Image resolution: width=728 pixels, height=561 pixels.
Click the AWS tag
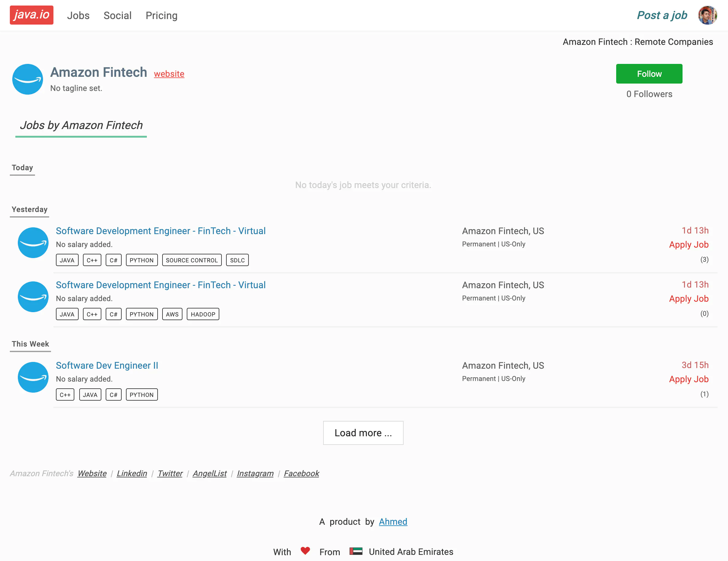click(x=172, y=314)
